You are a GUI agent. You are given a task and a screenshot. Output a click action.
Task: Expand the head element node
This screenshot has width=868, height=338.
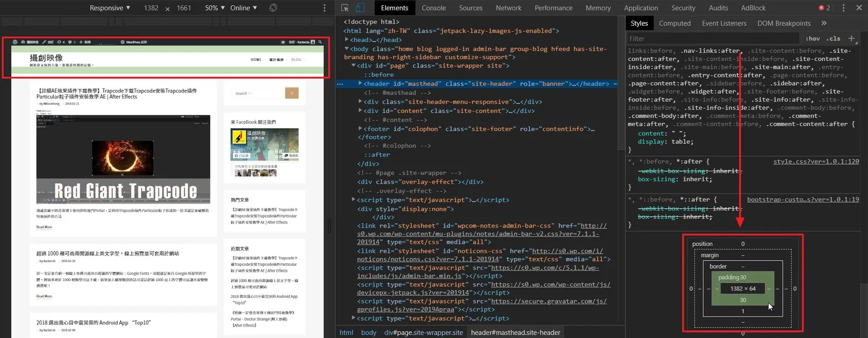click(347, 40)
